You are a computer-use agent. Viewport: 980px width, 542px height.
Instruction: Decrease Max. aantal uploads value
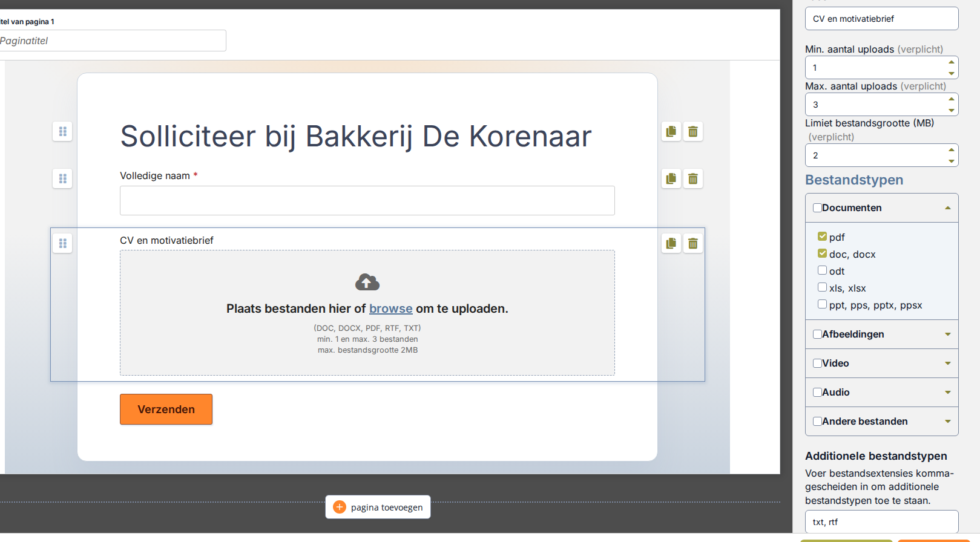[952, 110]
